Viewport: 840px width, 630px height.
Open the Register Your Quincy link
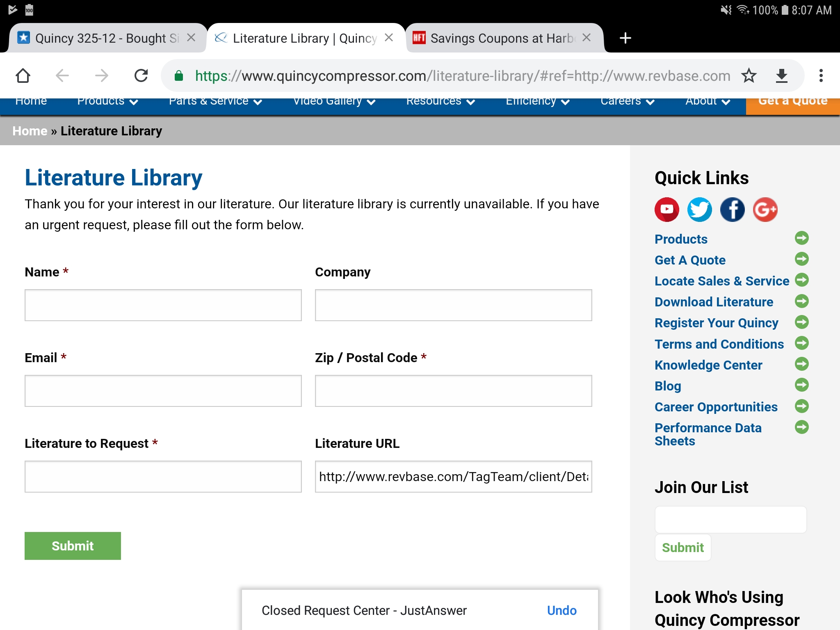point(716,323)
